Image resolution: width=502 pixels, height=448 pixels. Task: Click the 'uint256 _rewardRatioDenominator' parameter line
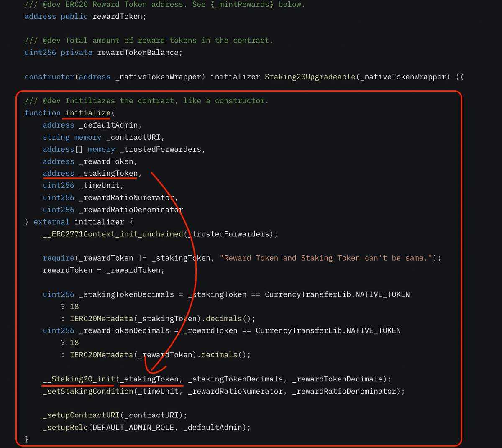point(113,210)
